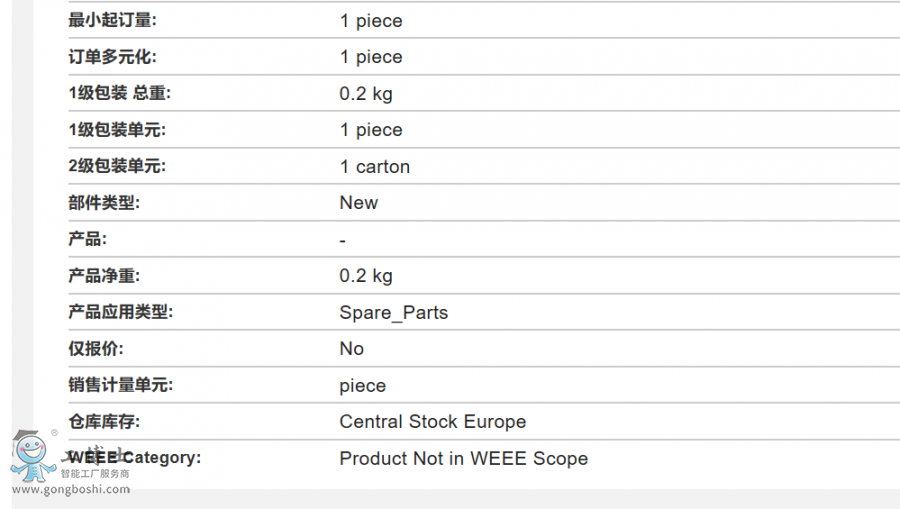Select the 1级包装单元 label
The width and height of the screenshot is (900, 509).
pyautogui.click(x=117, y=130)
